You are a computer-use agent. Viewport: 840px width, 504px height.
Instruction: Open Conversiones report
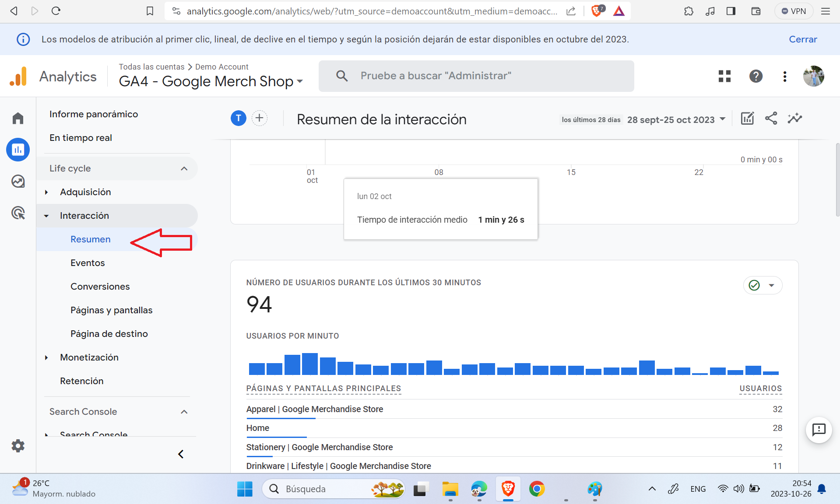[100, 287]
